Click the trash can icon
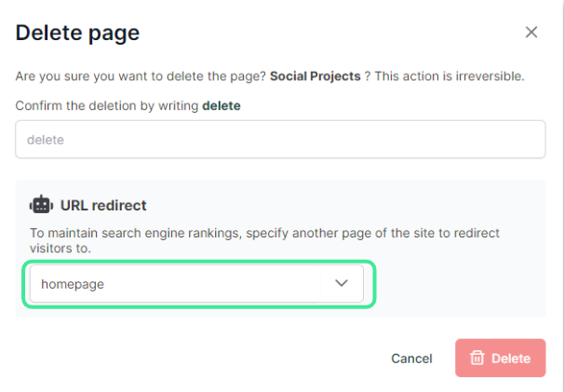 point(477,358)
